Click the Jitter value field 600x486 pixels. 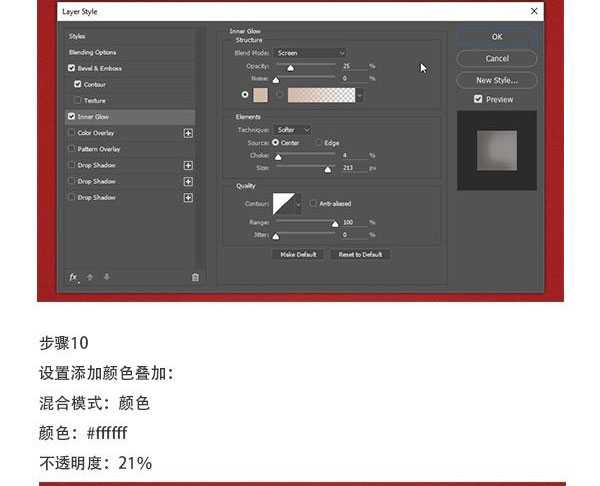click(x=353, y=234)
